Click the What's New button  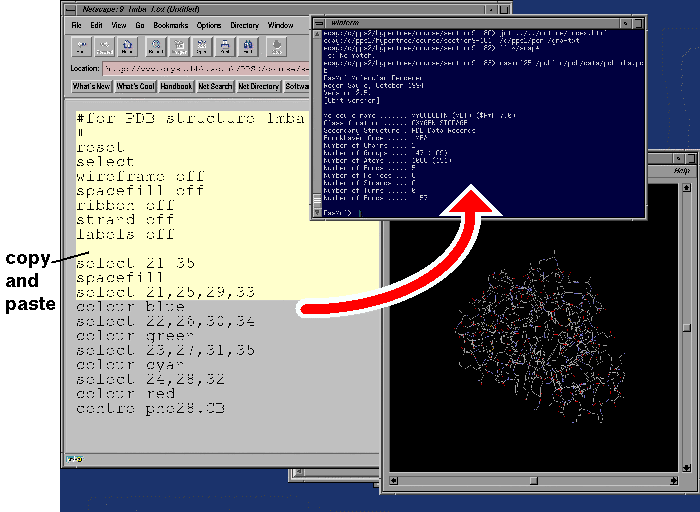[90, 87]
